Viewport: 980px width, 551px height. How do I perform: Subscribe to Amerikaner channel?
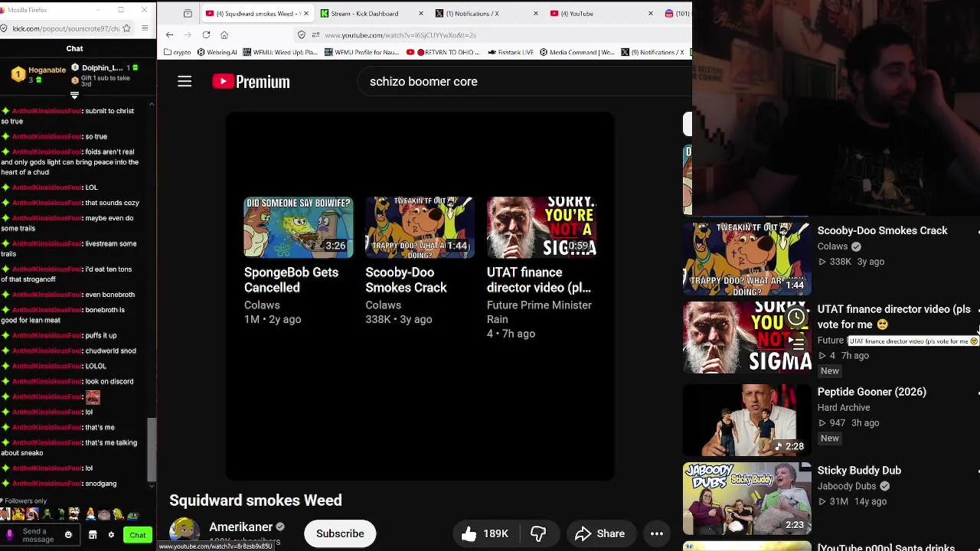pos(340,533)
